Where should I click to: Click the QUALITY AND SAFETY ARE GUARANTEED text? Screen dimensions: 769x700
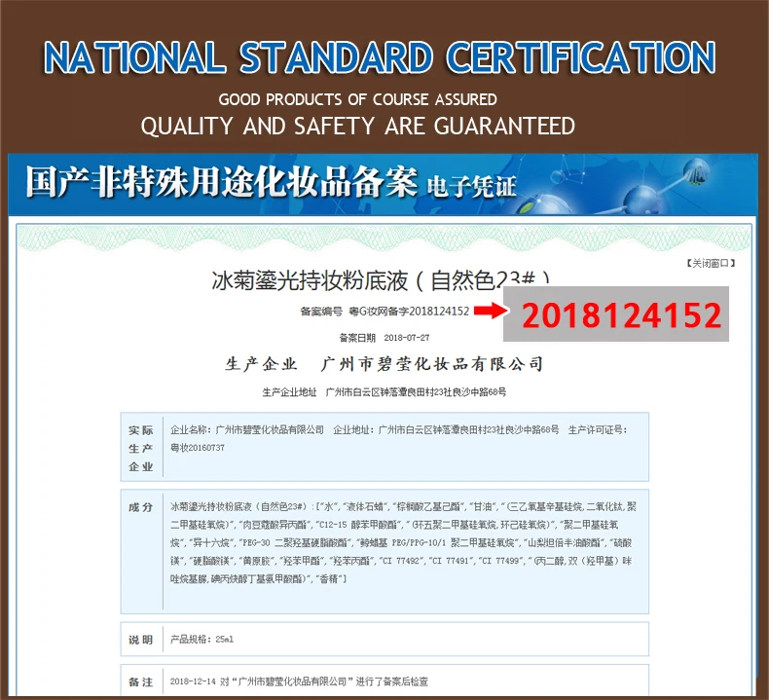pyautogui.click(x=357, y=126)
